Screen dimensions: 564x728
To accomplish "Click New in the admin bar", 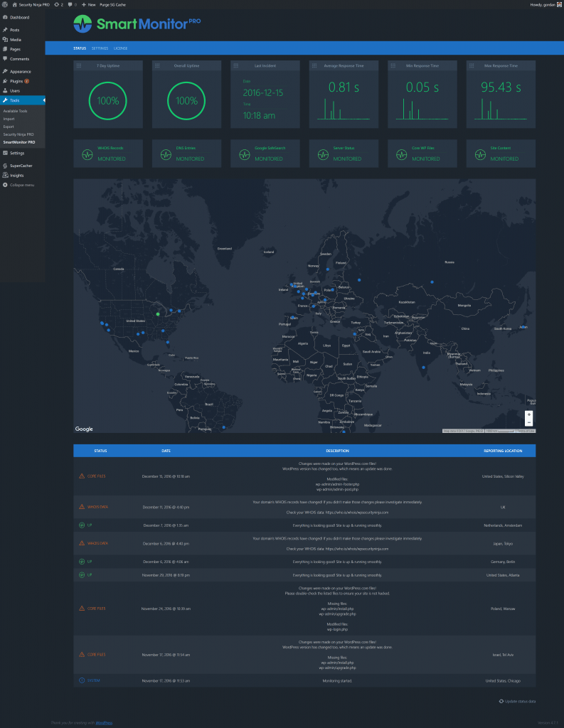I will click(89, 5).
